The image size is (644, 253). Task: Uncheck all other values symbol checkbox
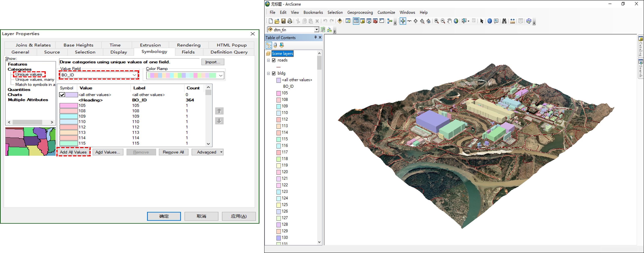(62, 95)
